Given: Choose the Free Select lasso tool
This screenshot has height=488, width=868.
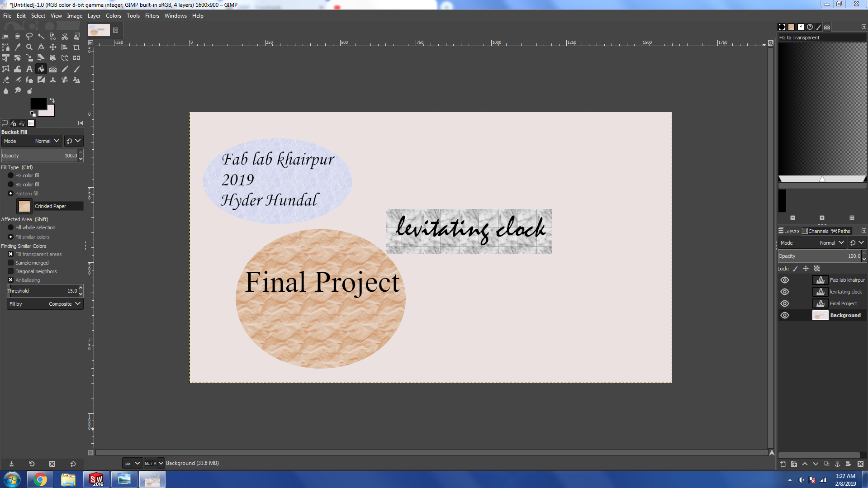Looking at the screenshot, I should tap(29, 36).
